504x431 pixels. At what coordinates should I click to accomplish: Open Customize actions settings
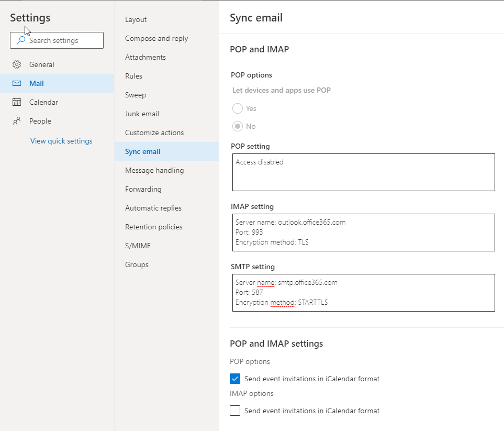166,132
